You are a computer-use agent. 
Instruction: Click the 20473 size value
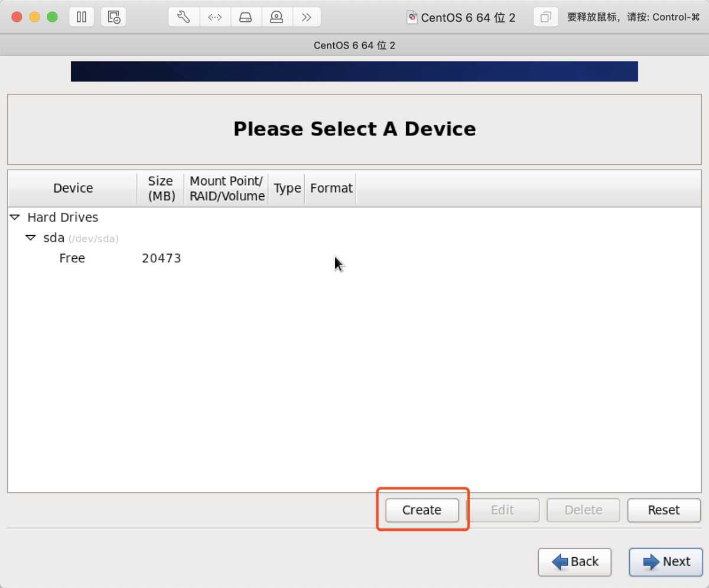click(161, 258)
